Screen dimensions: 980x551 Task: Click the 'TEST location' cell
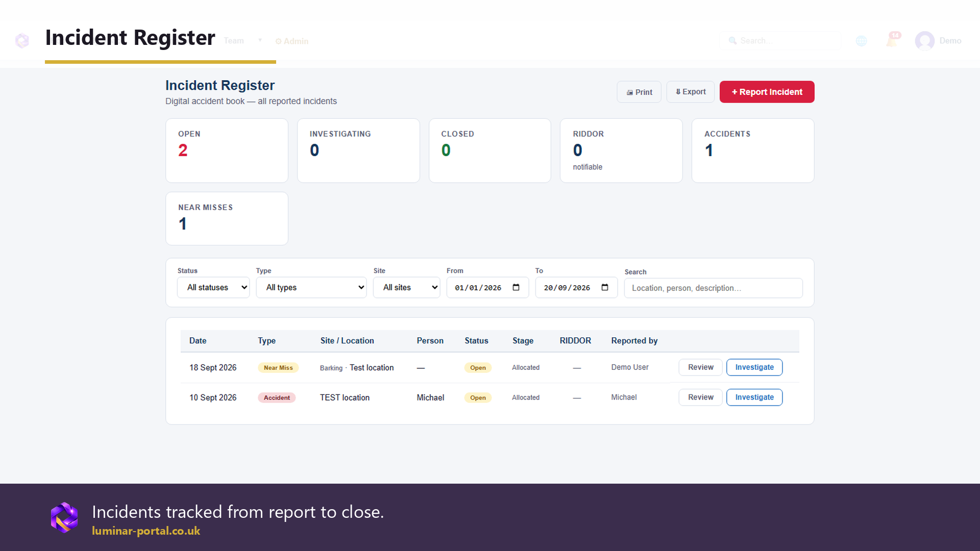pyautogui.click(x=345, y=397)
